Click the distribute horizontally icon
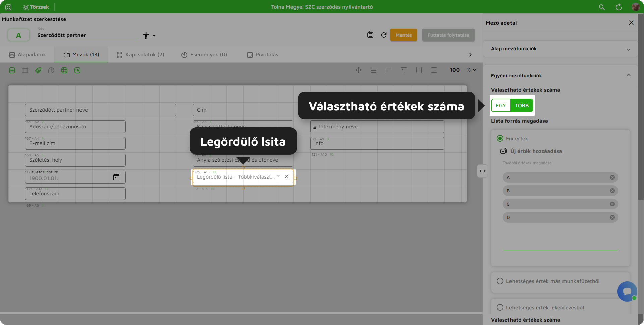 (419, 70)
